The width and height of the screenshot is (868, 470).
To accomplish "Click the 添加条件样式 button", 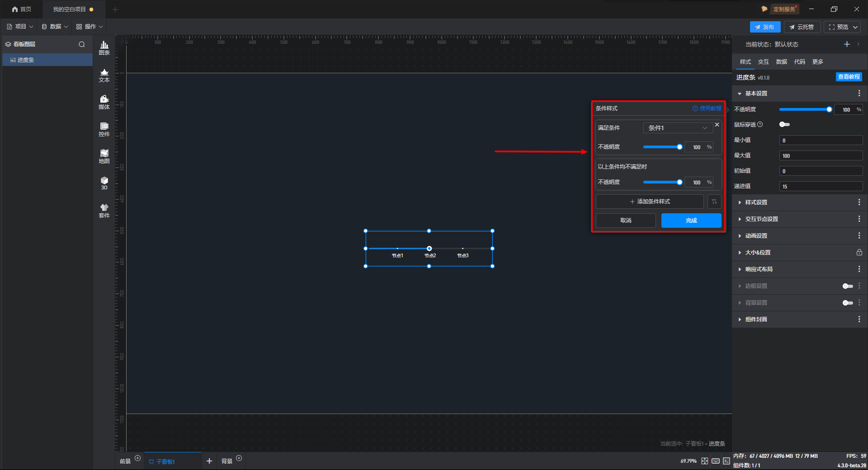I will point(650,202).
